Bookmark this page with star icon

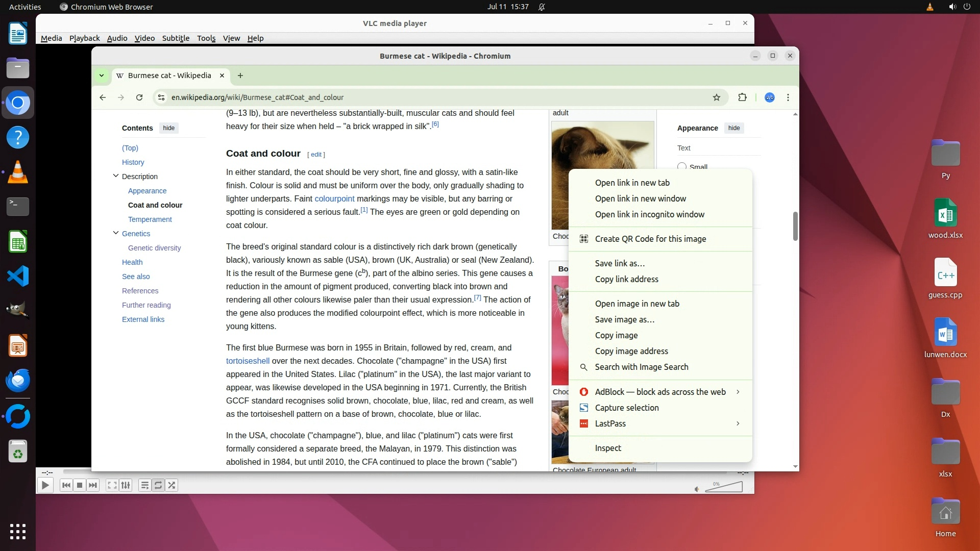pyautogui.click(x=717, y=97)
